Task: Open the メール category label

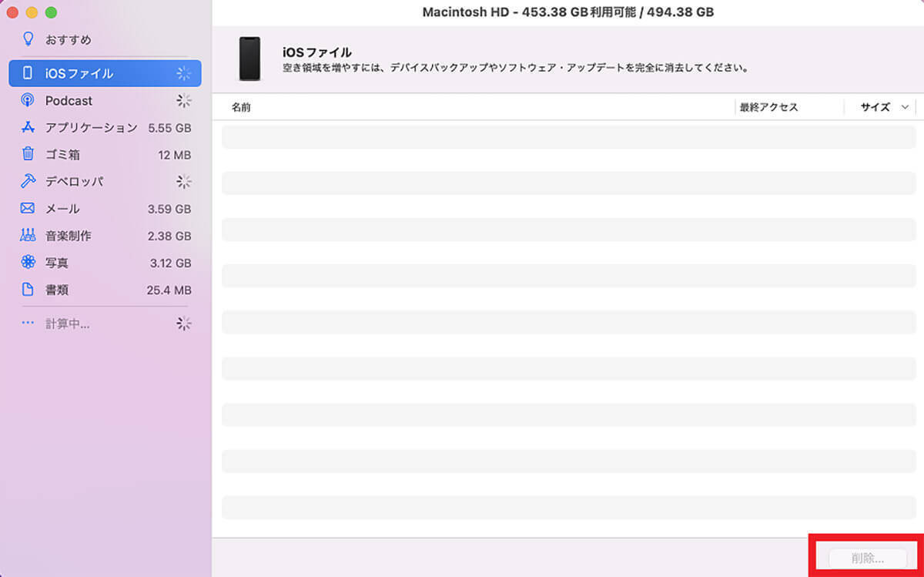Action: (x=62, y=209)
